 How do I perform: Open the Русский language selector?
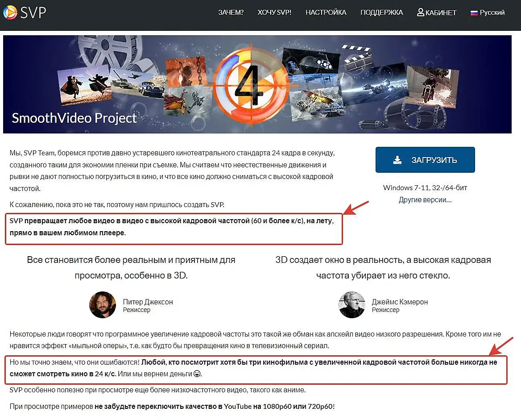[x=488, y=12]
